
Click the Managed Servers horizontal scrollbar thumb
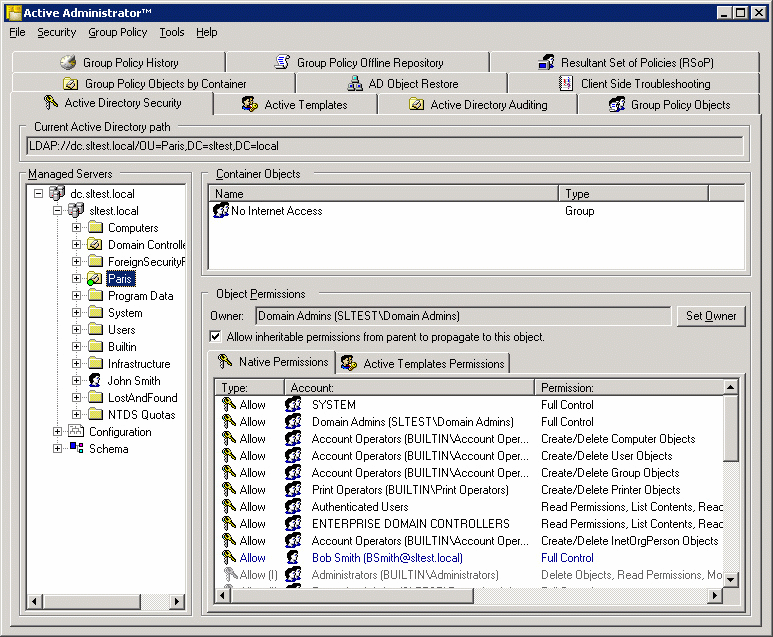(92, 601)
